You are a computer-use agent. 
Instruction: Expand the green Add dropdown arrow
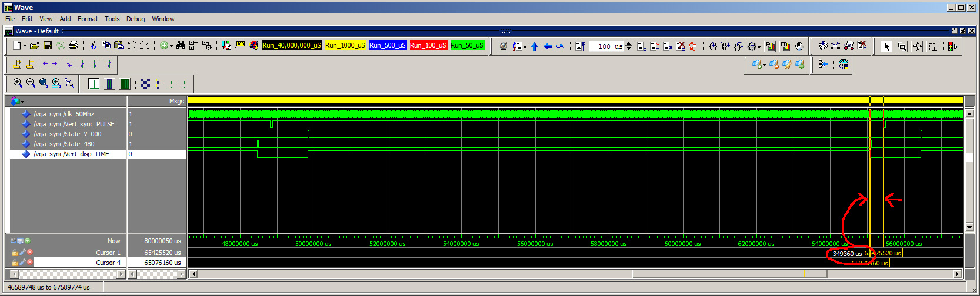point(171,46)
